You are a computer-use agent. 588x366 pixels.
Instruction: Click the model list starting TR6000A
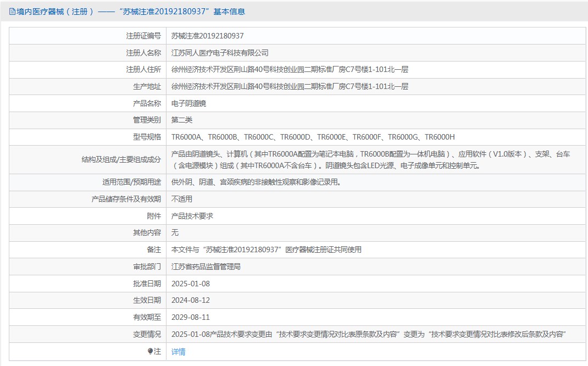click(313, 137)
